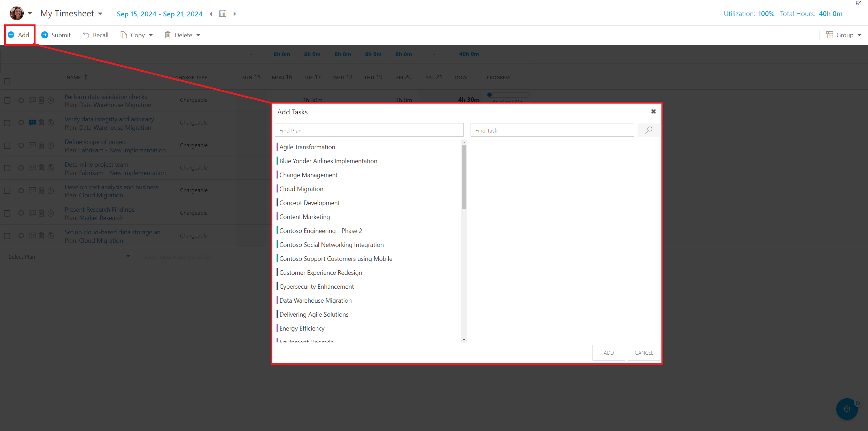Click the search magnifier in the Add Tasks dialog

tap(649, 130)
